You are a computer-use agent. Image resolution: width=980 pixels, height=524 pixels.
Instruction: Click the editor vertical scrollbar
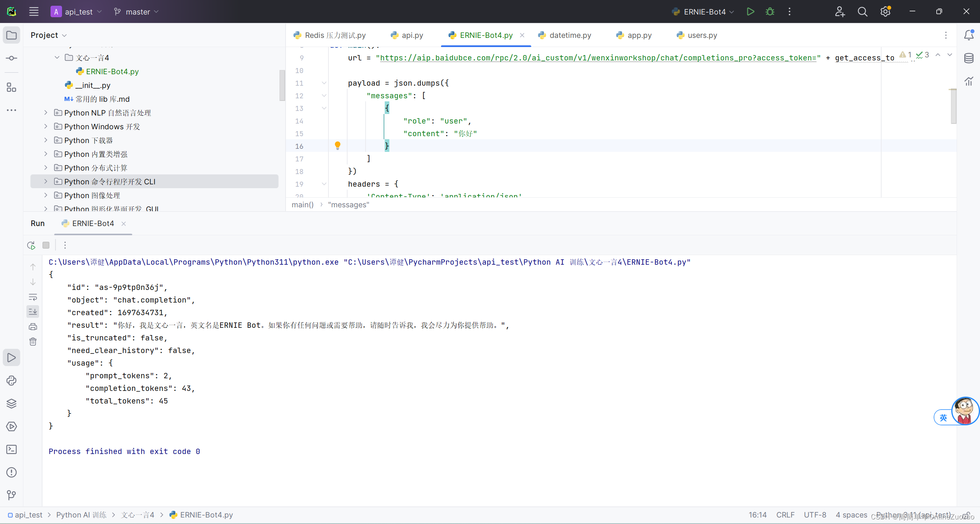pyautogui.click(x=953, y=106)
